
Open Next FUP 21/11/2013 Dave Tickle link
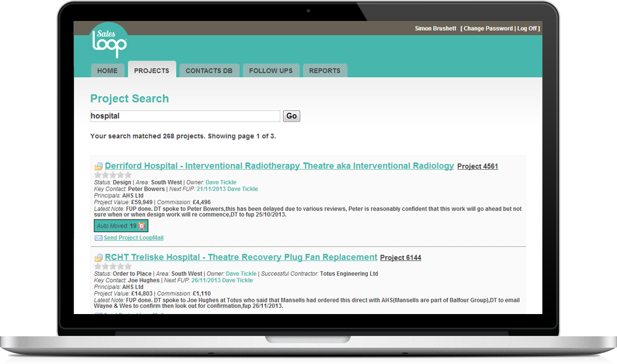(x=227, y=189)
